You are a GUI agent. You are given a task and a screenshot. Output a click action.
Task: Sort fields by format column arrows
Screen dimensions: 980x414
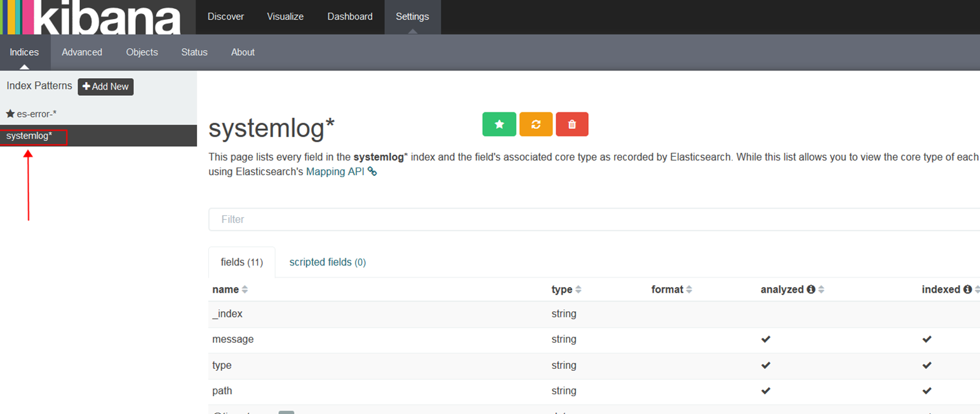point(689,290)
